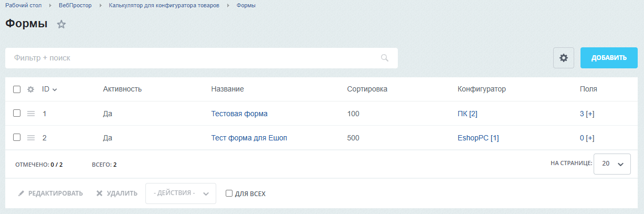This screenshot has width=644, height=214.
Task: Toggle the select-all rows checkbox
Action: pos(17,89)
